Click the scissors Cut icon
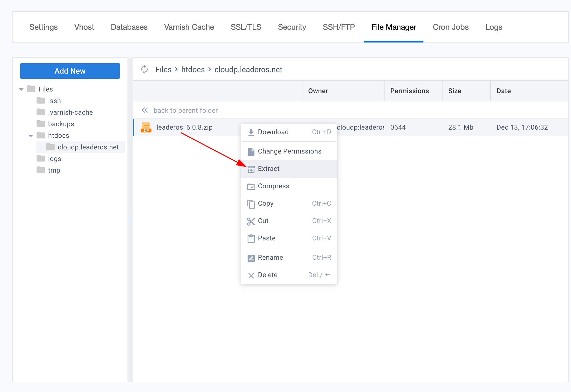This screenshot has height=392, width=571. pos(251,221)
